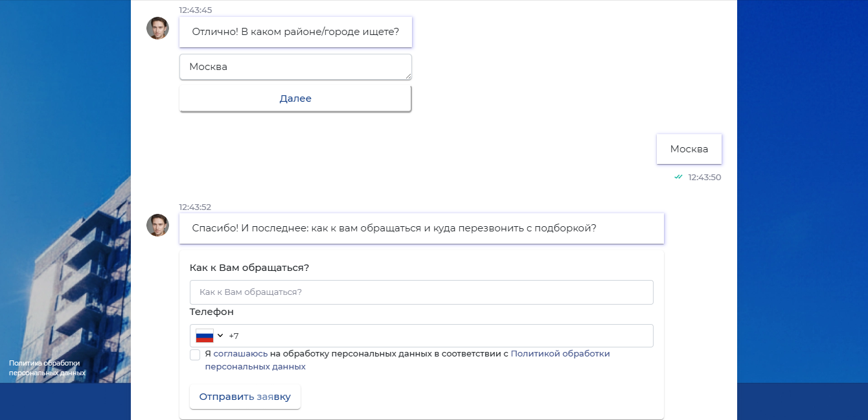Image resolution: width=868 pixels, height=420 pixels.
Task: Click into the phone number field after +7
Action: [440, 336]
